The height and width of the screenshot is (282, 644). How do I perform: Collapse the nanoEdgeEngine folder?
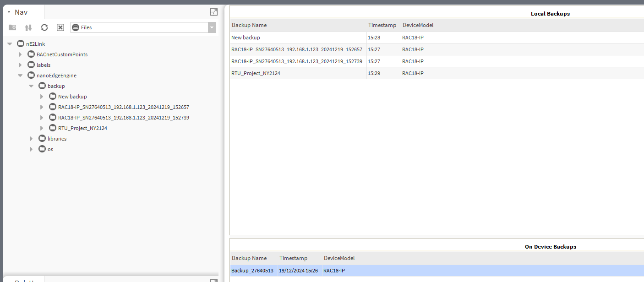tap(20, 76)
